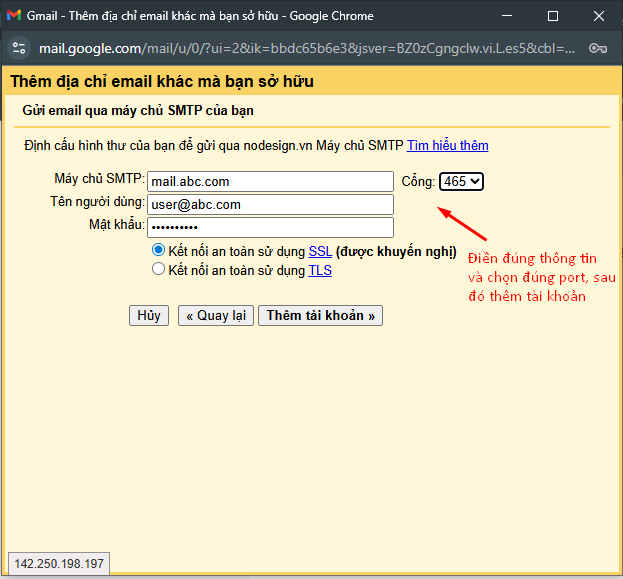623x579 pixels.
Task: Select TLS secure connection radio button
Action: pyautogui.click(x=158, y=270)
